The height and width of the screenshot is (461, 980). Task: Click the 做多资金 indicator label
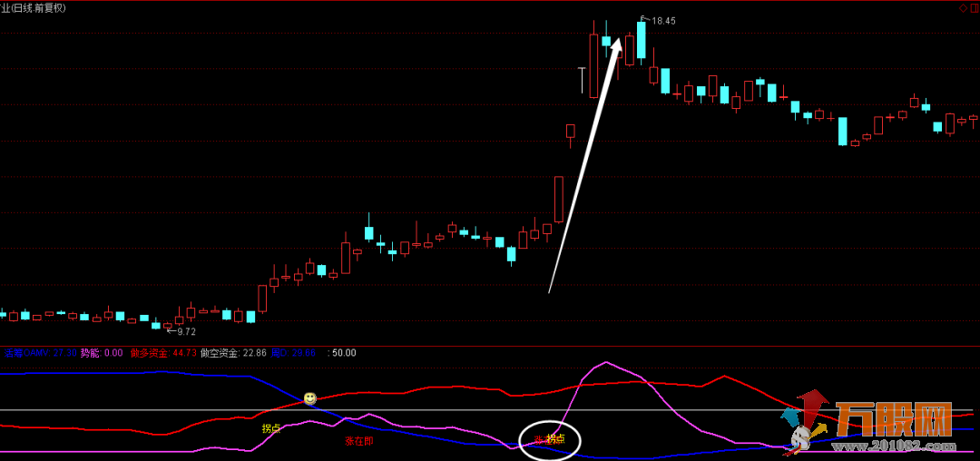point(162,353)
